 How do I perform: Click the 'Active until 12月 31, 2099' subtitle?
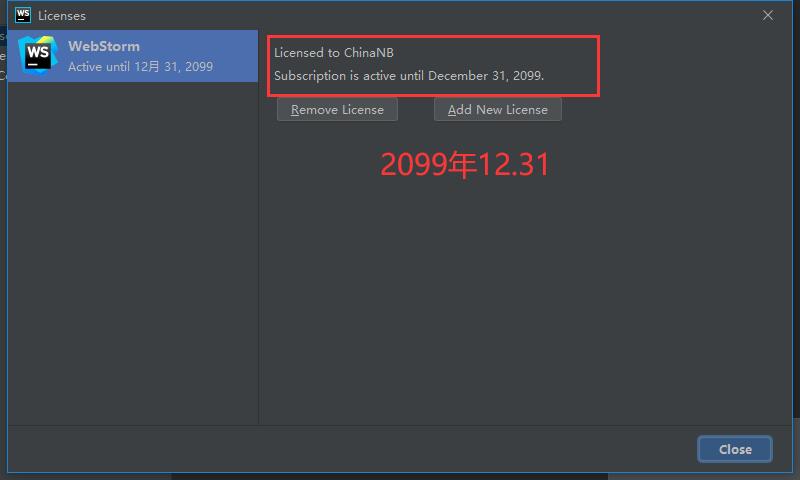[x=140, y=67]
